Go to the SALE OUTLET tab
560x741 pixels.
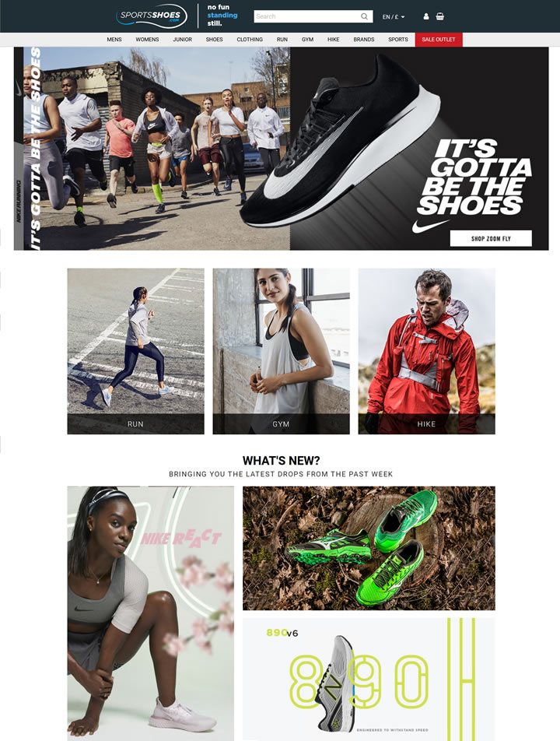(439, 40)
